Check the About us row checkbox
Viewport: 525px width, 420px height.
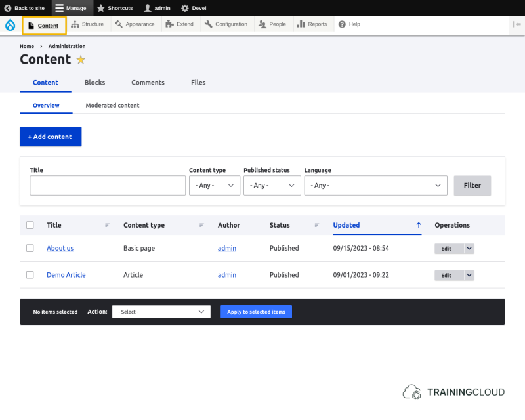[x=30, y=248]
